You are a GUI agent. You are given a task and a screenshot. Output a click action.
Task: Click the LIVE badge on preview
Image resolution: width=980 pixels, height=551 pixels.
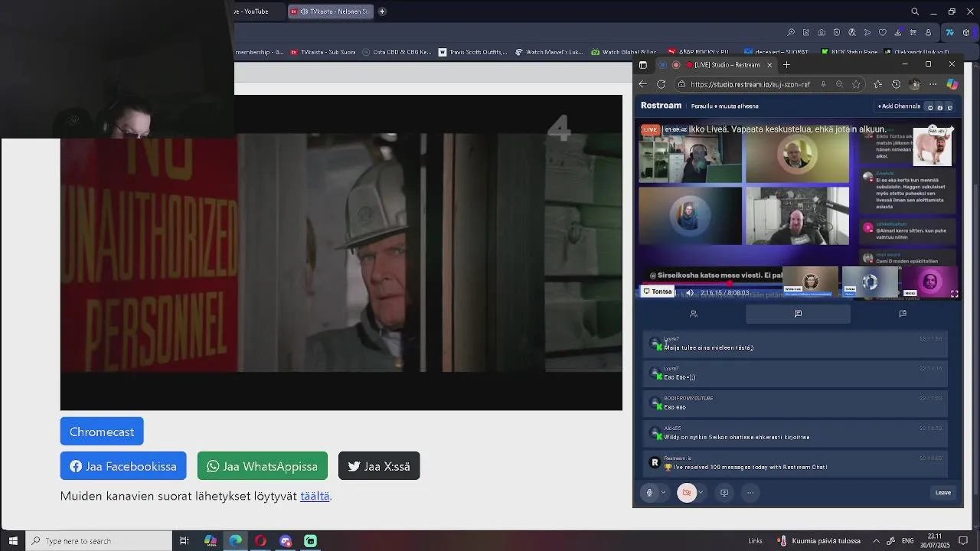point(651,130)
